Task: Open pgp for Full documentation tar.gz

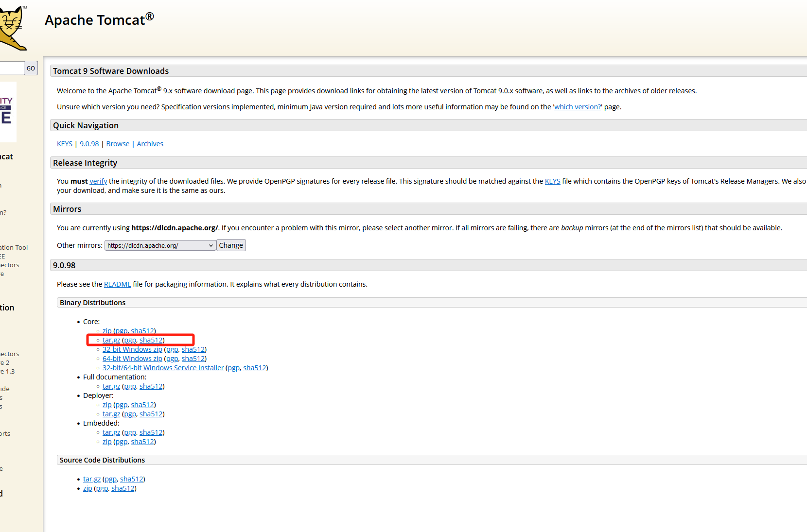Action: [x=130, y=386]
